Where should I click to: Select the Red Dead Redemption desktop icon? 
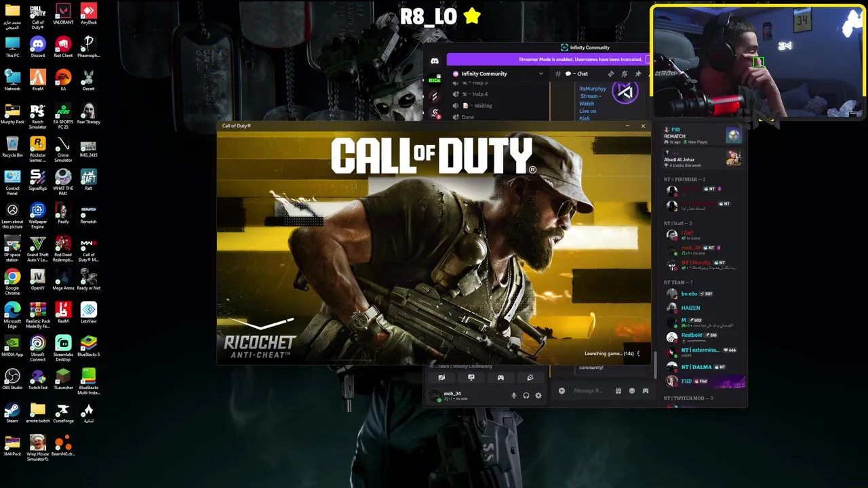63,249
